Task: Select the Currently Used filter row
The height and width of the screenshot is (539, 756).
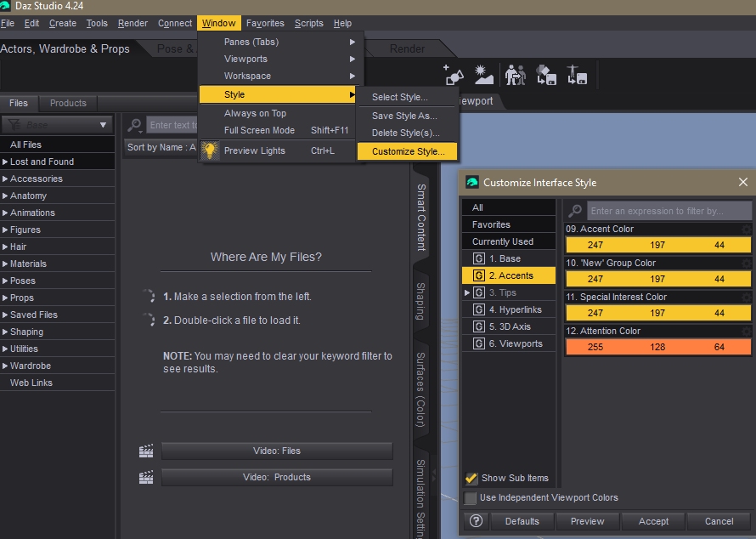Action: click(x=509, y=241)
